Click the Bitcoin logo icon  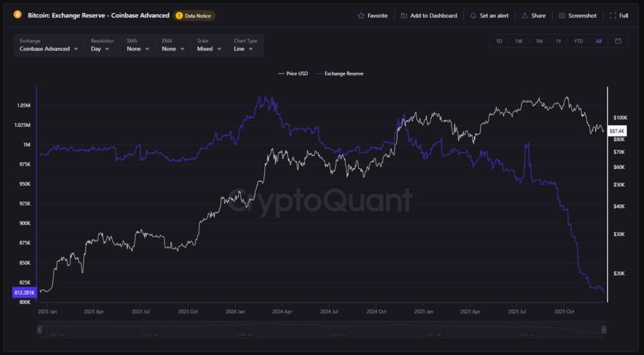18,15
